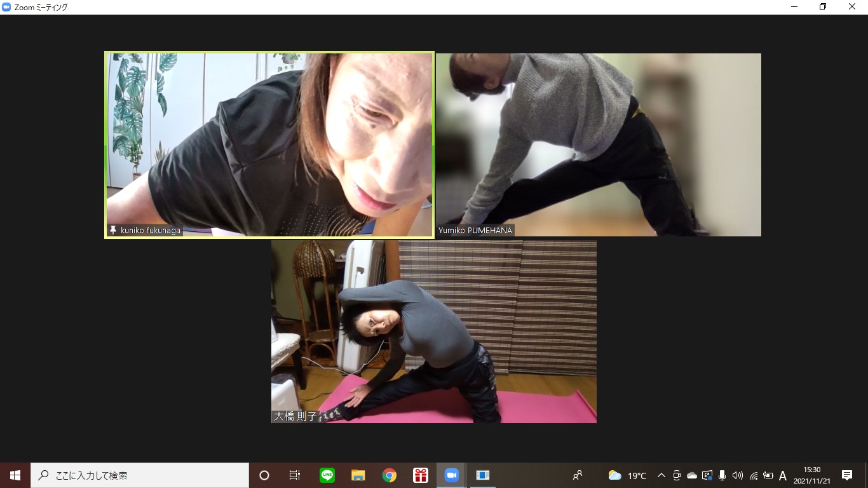Minimize the Zoom meeting window

[x=794, y=7]
